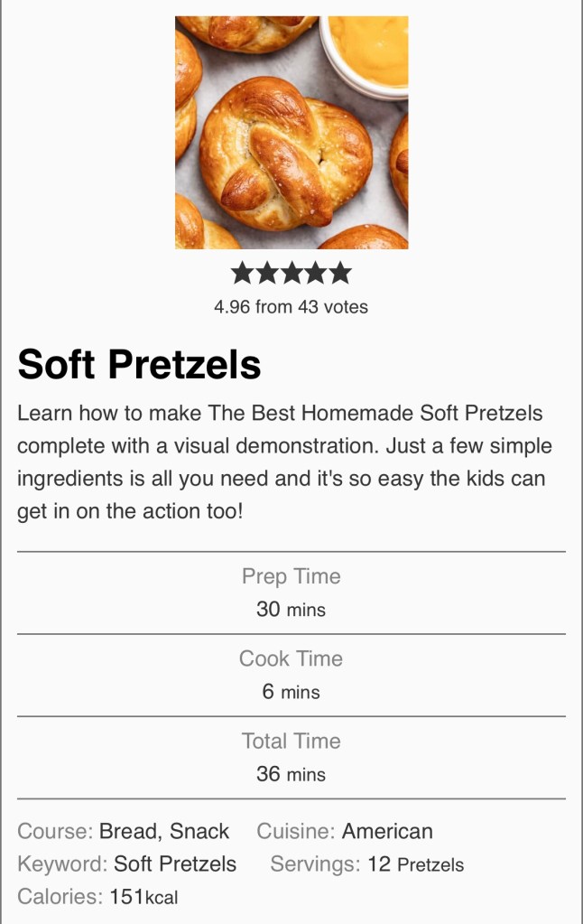Click the "4.96 from 43 votes" rating text

pos(291,307)
